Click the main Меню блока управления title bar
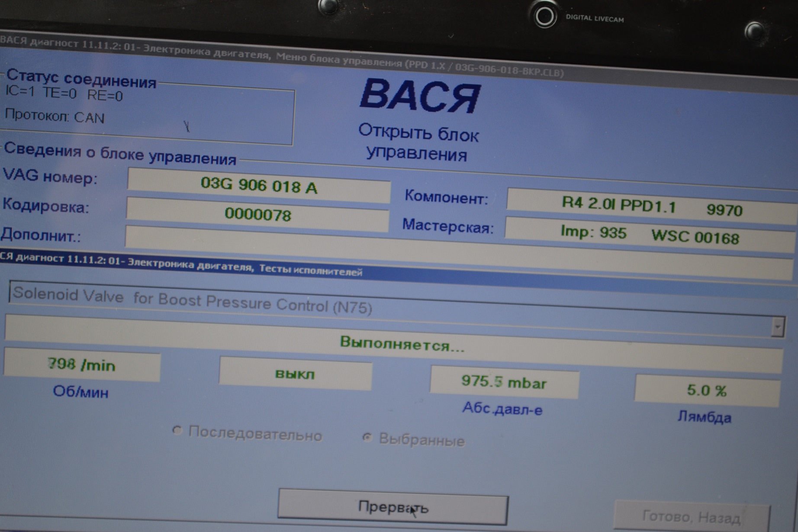 click(281, 57)
